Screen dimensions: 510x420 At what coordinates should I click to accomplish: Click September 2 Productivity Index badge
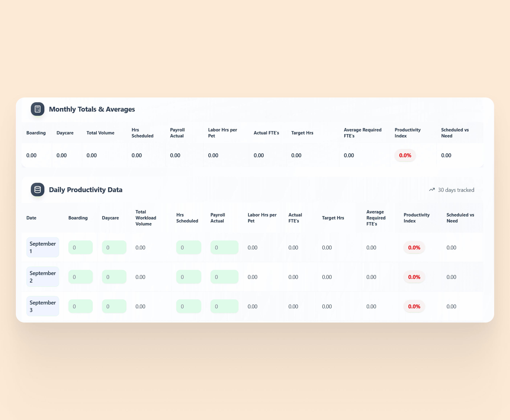[414, 277]
